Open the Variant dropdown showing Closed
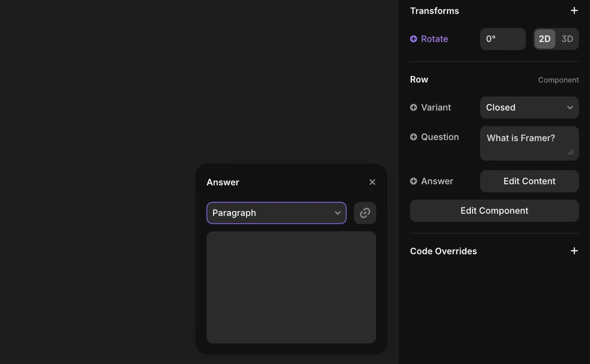590x364 pixels. (529, 107)
